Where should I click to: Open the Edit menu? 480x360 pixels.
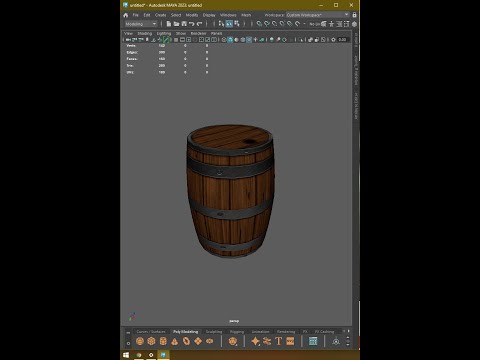[x=147, y=15]
